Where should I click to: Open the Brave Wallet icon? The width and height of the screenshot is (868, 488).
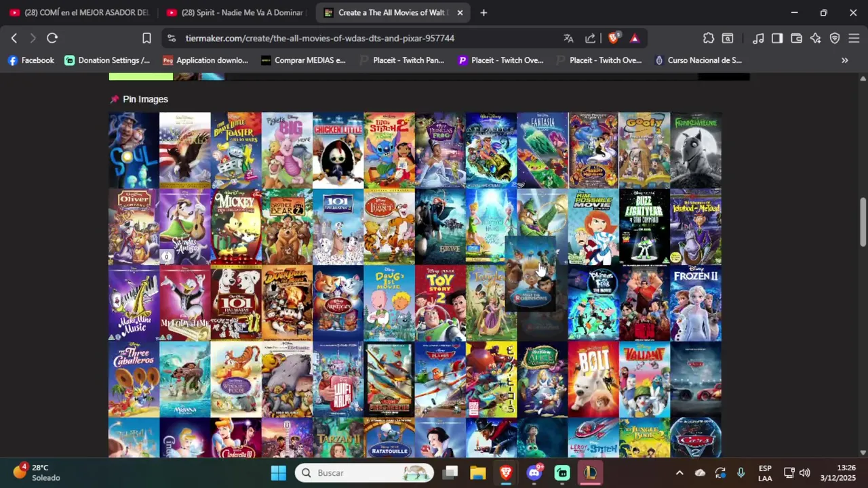point(797,39)
